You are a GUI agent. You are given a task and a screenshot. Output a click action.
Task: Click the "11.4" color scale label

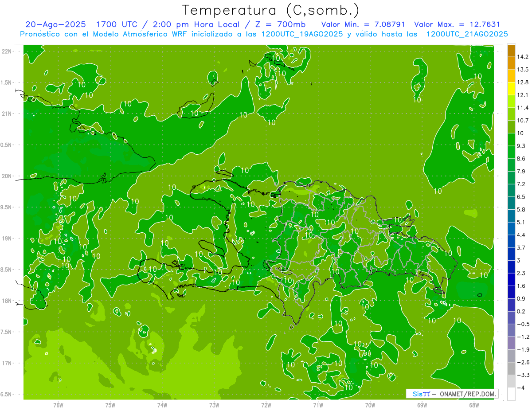click(x=523, y=108)
